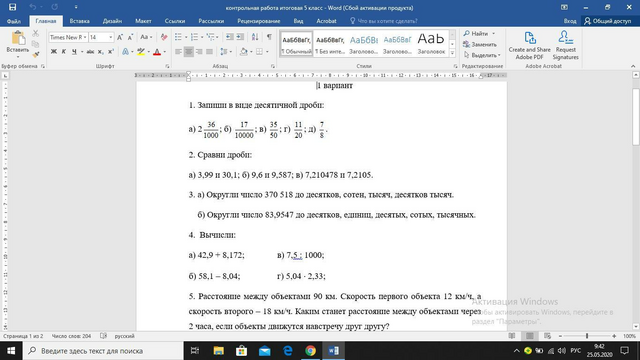This screenshot has height=360, width=640.
Task: Click the sort A-Z icon
Action: coord(255,37)
